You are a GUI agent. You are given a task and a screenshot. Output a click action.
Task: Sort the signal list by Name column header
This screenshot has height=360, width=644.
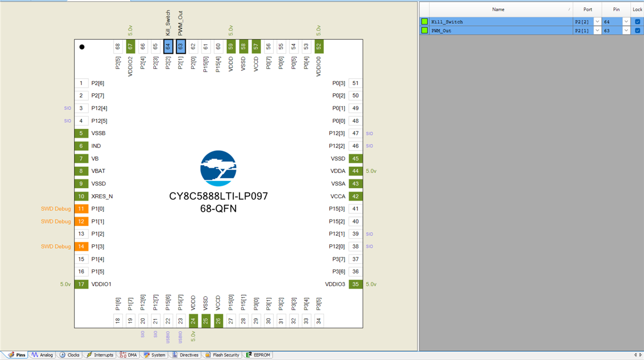click(x=498, y=10)
